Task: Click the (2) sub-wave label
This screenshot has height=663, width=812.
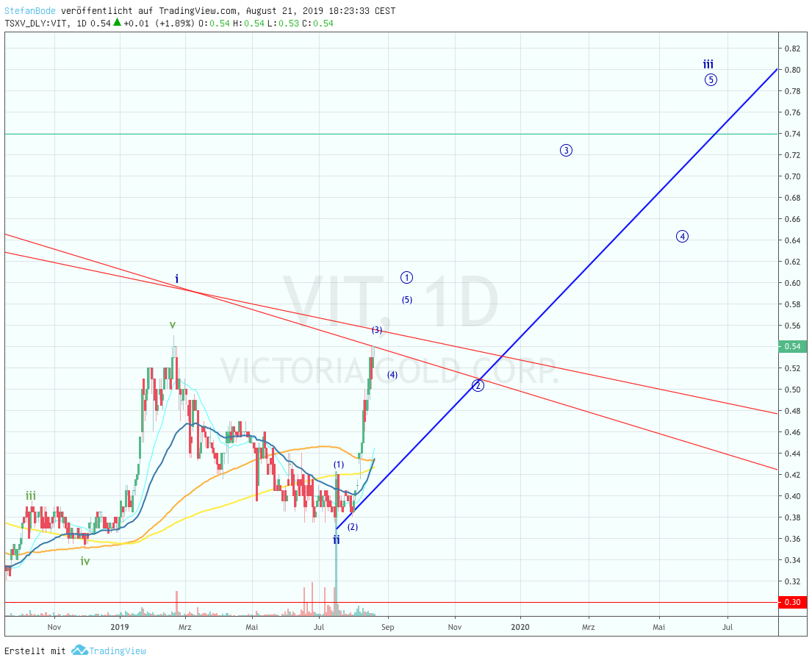Action: pyautogui.click(x=353, y=527)
